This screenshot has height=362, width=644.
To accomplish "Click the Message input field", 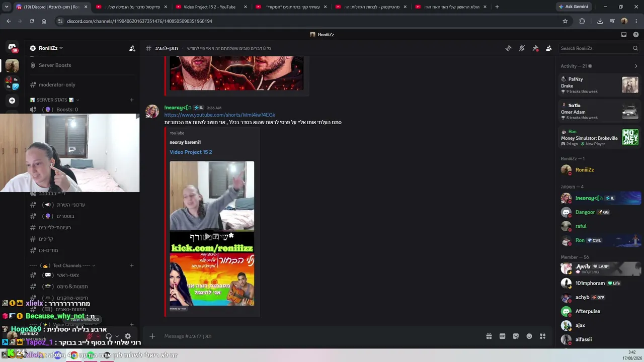I will point(322,336).
